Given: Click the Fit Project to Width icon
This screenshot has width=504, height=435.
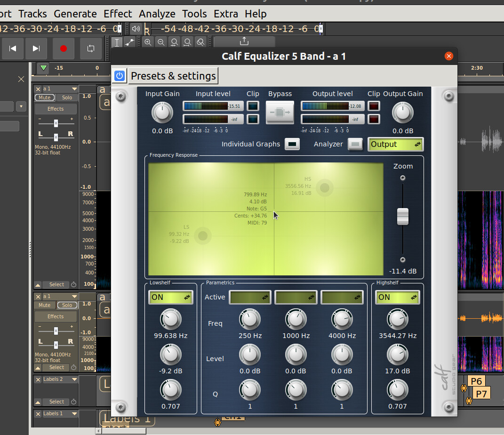Looking at the screenshot, I should [187, 42].
